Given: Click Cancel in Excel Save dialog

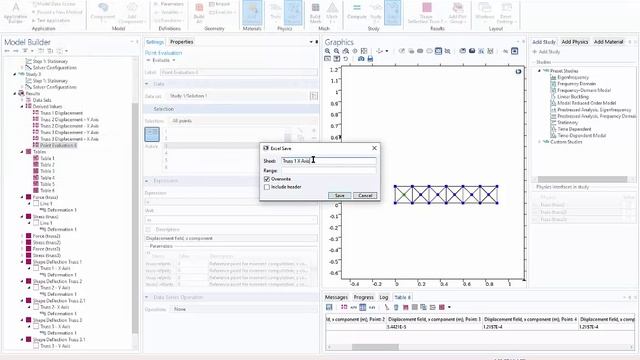Looking at the screenshot, I should pyautogui.click(x=365, y=196).
